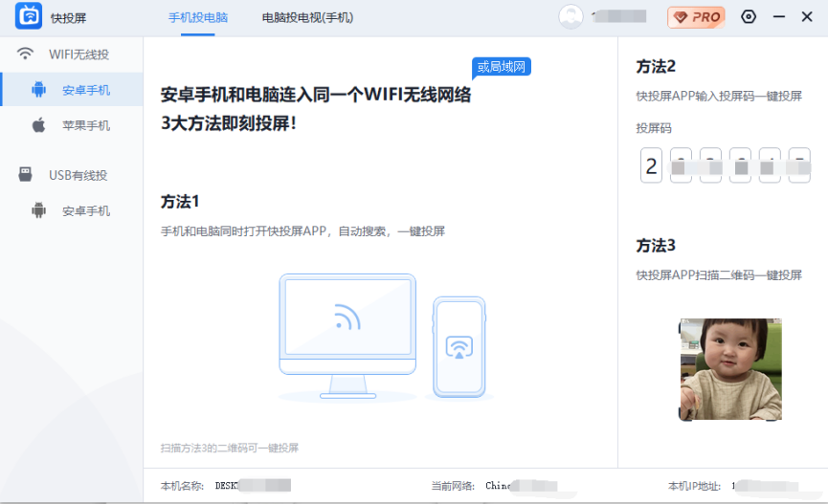Click text 手机和电脑同时打开快投屏APP

(243, 231)
